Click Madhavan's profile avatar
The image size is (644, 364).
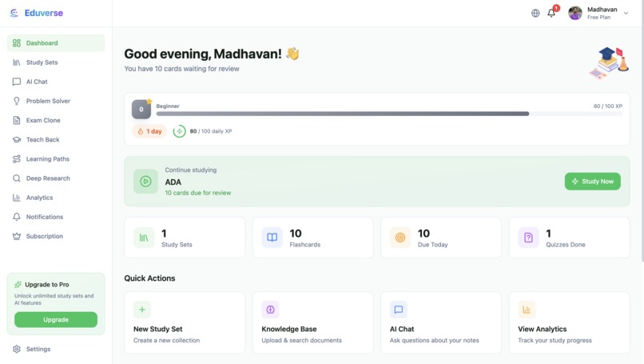[575, 13]
